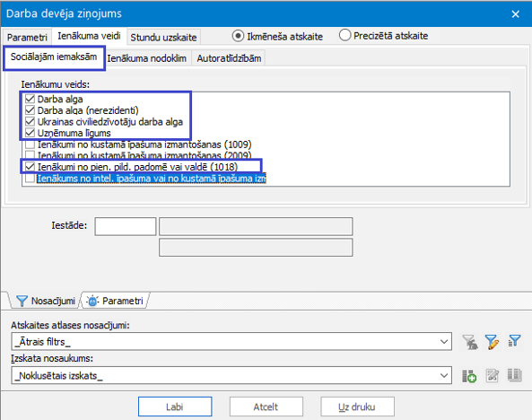Click the Uz druku button
532x420 pixels.
point(357,407)
